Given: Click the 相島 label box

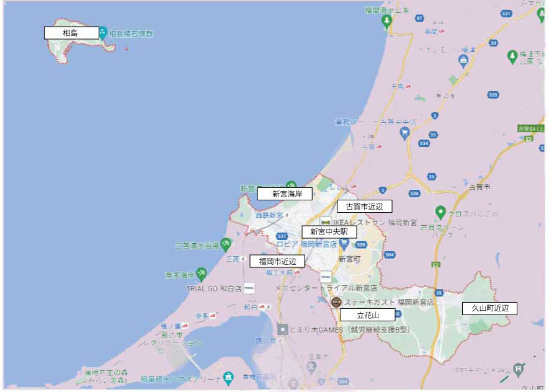Looking at the screenshot, I should coord(71,32).
